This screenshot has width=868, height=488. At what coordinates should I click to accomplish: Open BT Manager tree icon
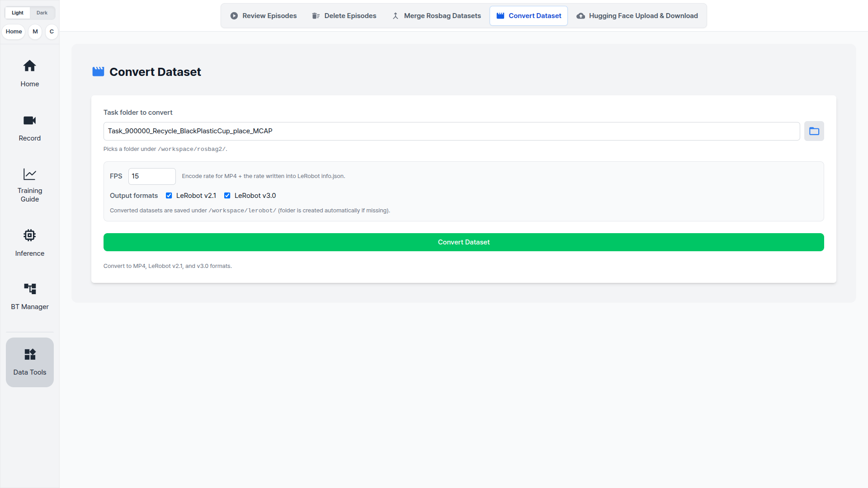point(30,289)
